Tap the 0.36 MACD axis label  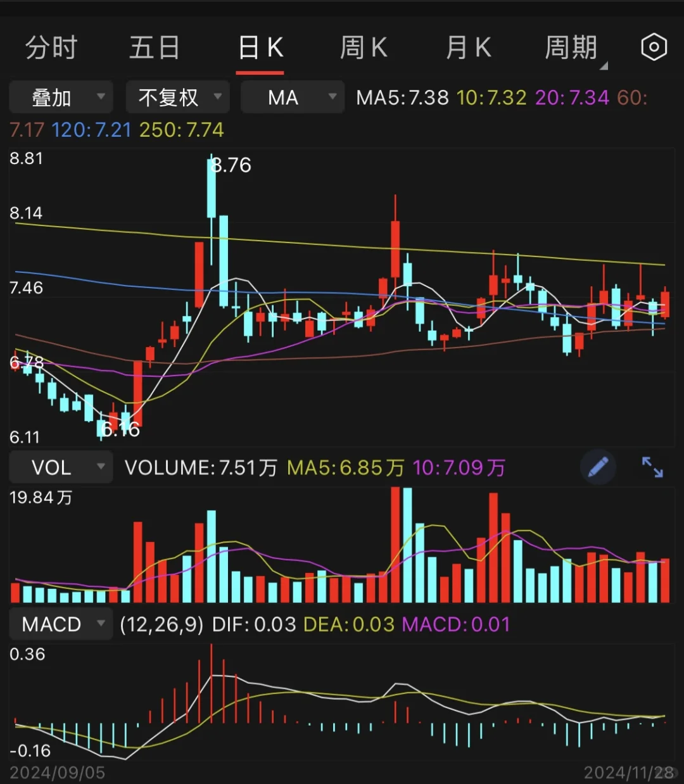coord(27,654)
